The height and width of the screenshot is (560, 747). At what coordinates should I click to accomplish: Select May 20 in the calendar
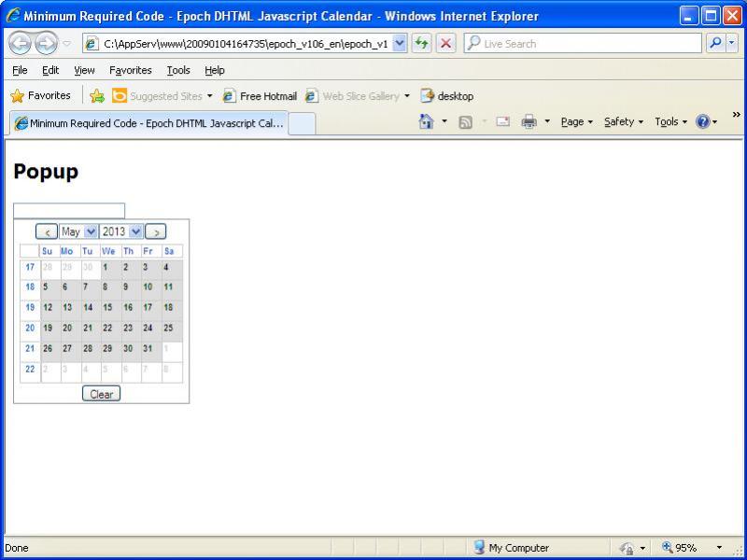(x=71, y=331)
